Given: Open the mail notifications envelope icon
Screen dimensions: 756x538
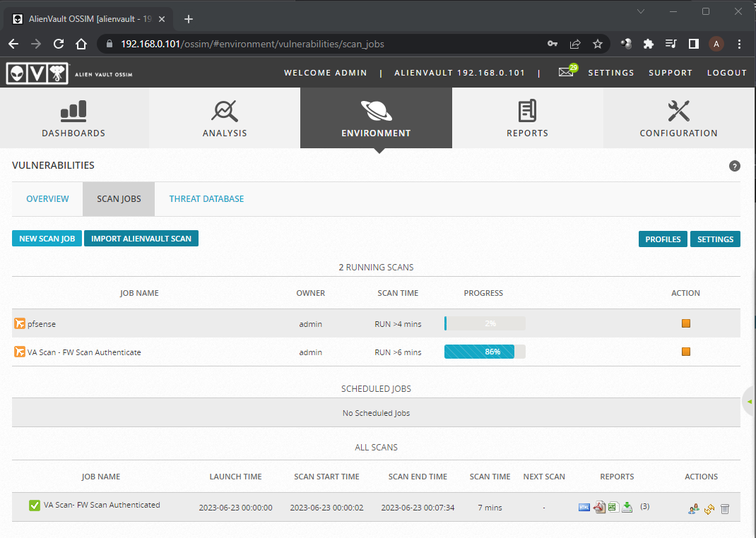Looking at the screenshot, I should [x=567, y=71].
